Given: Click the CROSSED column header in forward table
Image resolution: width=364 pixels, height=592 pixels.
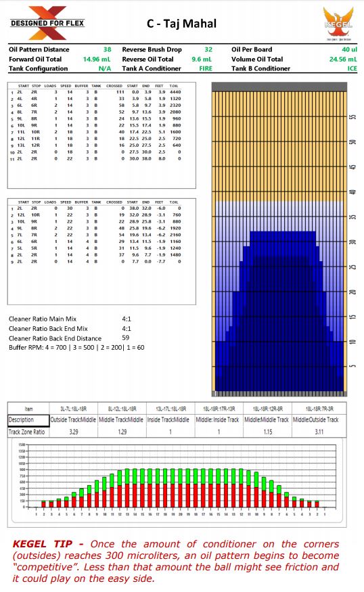Looking at the screenshot, I should tap(114, 86).
